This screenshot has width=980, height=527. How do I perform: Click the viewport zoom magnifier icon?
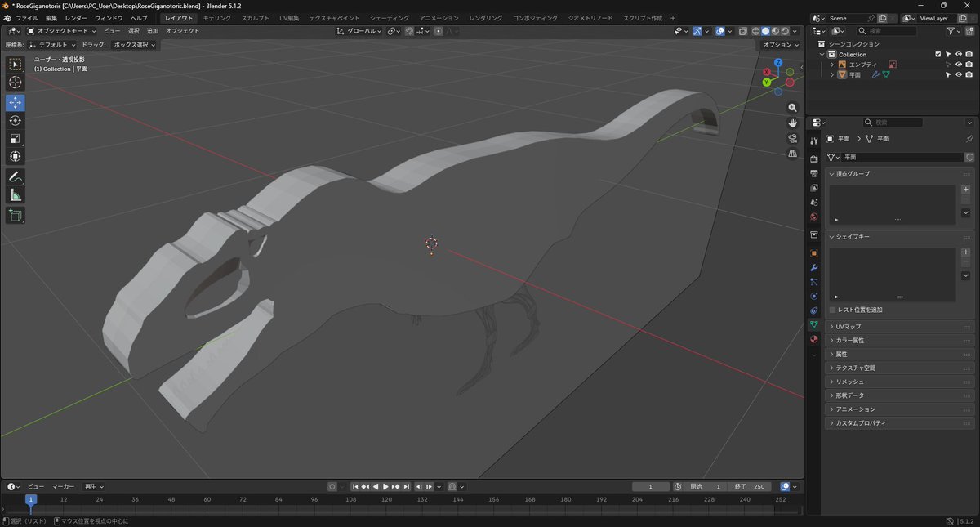pyautogui.click(x=792, y=108)
